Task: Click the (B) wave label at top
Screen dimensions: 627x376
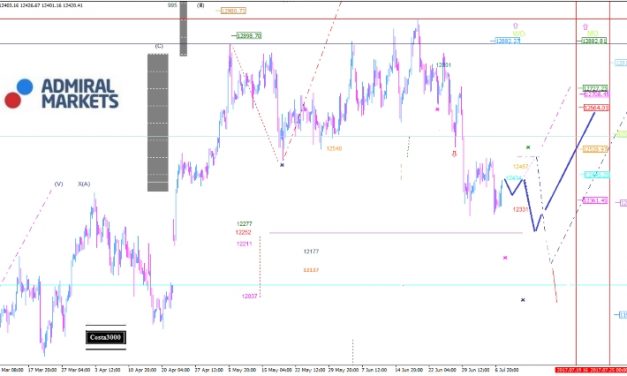Action: 201,5
